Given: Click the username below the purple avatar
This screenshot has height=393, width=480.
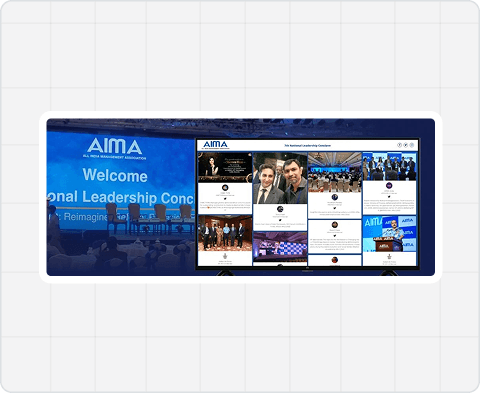Looking at the screenshot, I should pyautogui.click(x=389, y=191).
